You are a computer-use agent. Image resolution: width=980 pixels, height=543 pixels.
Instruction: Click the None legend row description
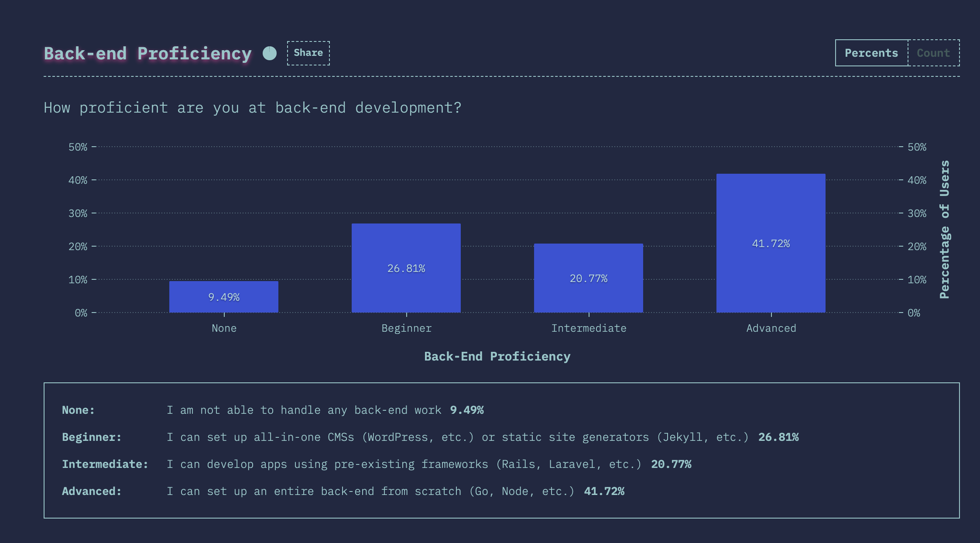click(304, 410)
